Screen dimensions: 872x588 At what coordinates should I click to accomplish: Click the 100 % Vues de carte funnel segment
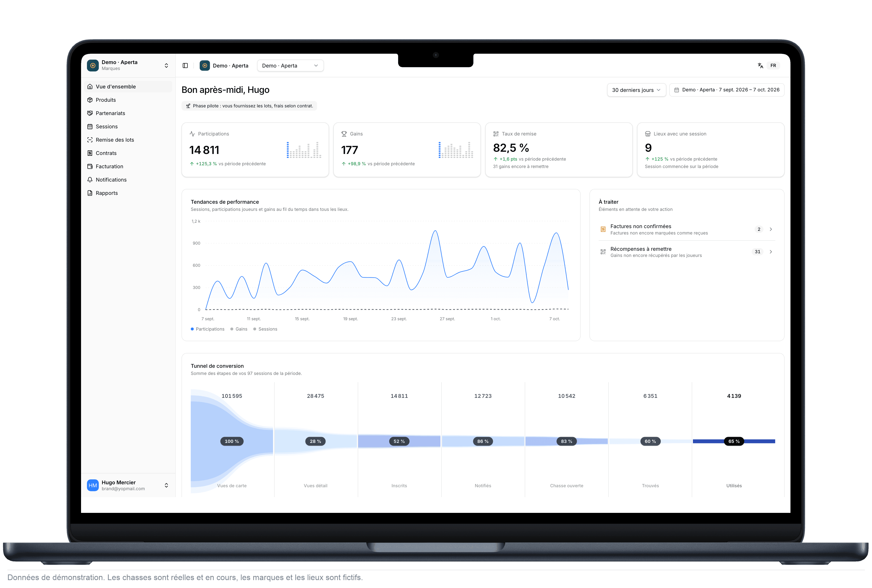[232, 441]
